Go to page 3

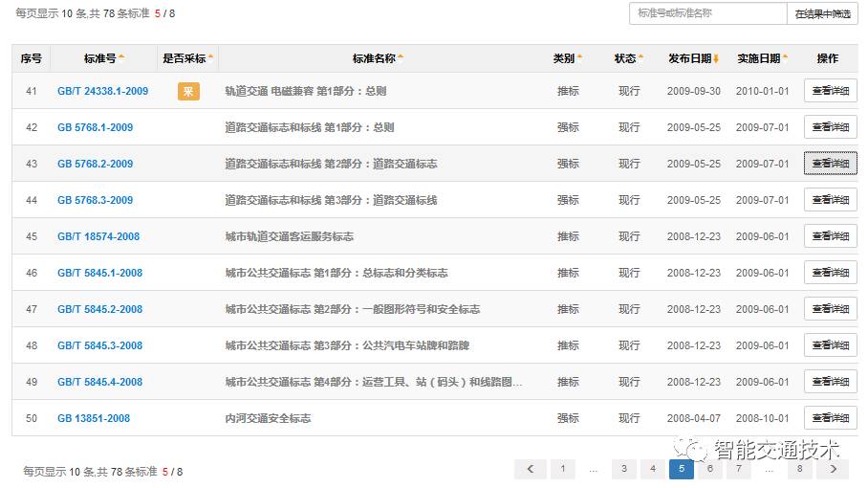[x=624, y=469]
